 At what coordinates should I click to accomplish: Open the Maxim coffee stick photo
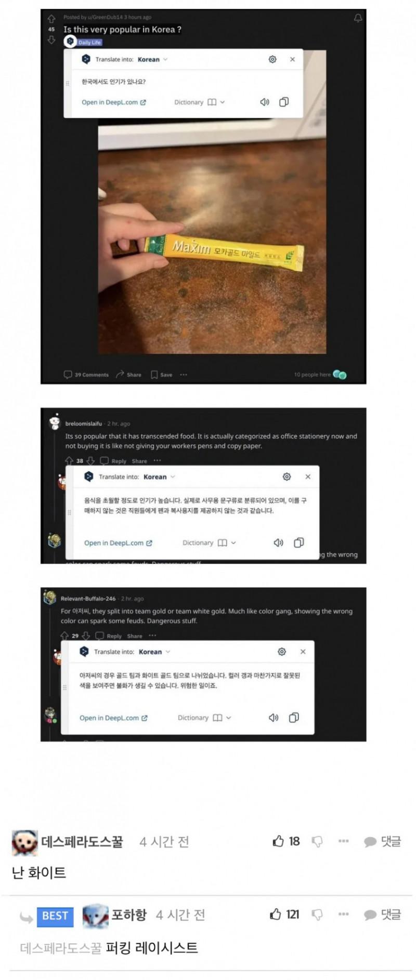tap(212, 244)
